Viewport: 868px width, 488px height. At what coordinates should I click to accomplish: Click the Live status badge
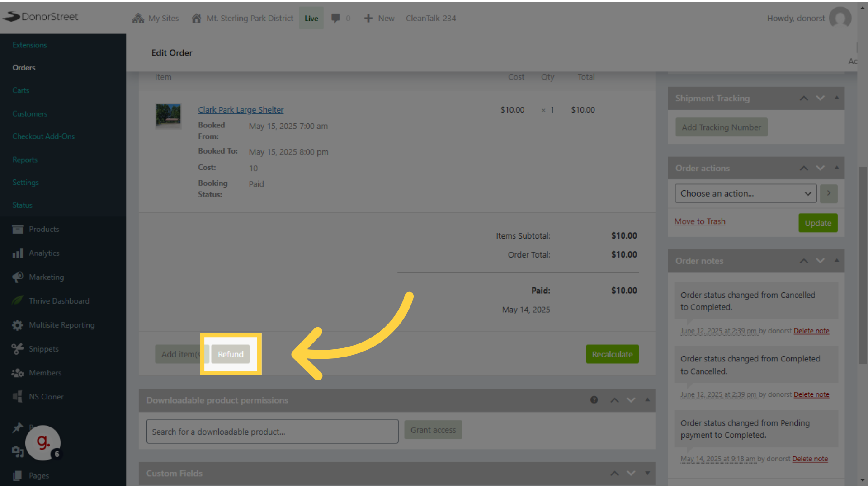click(x=311, y=18)
